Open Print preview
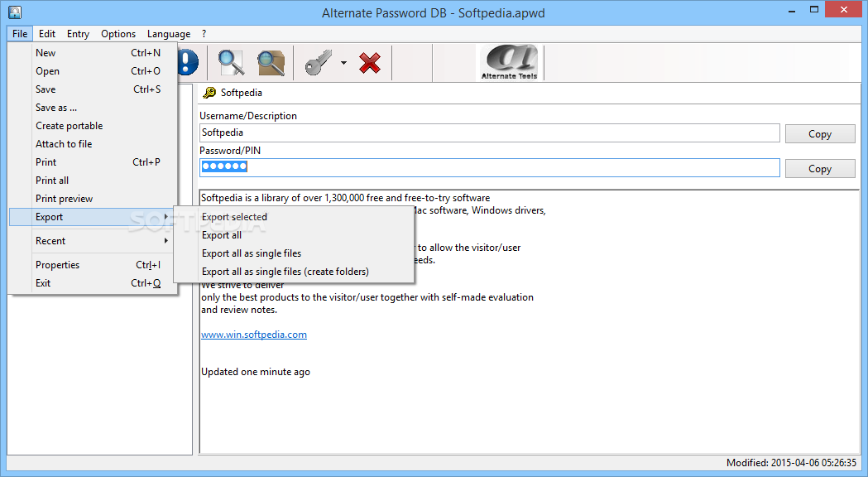 click(93, 199)
